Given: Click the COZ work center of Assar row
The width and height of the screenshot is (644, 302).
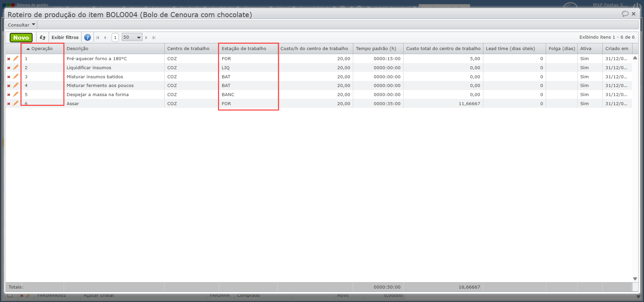Looking at the screenshot, I should [x=192, y=104].
